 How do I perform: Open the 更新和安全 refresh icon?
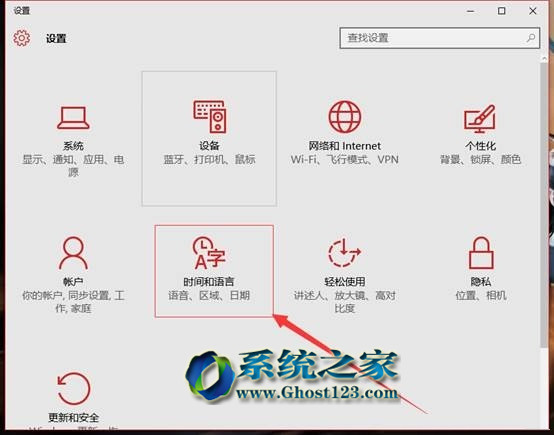click(x=73, y=389)
